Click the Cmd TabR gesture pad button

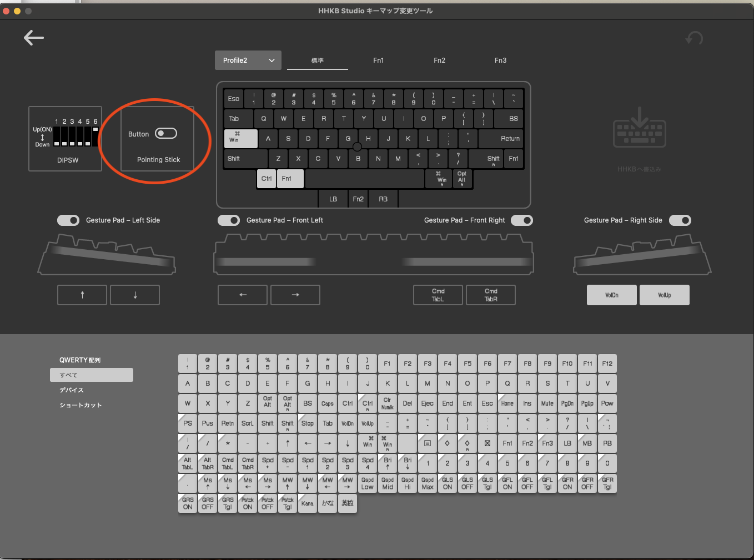(x=491, y=295)
